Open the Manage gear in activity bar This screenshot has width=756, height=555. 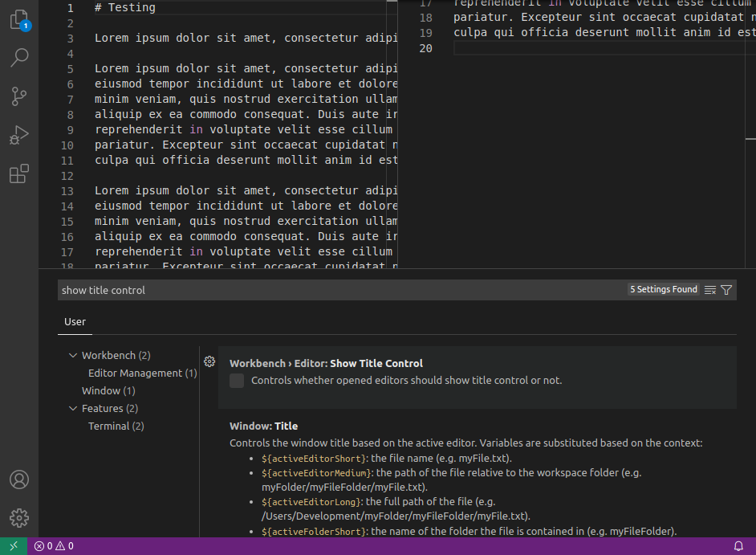coord(19,518)
